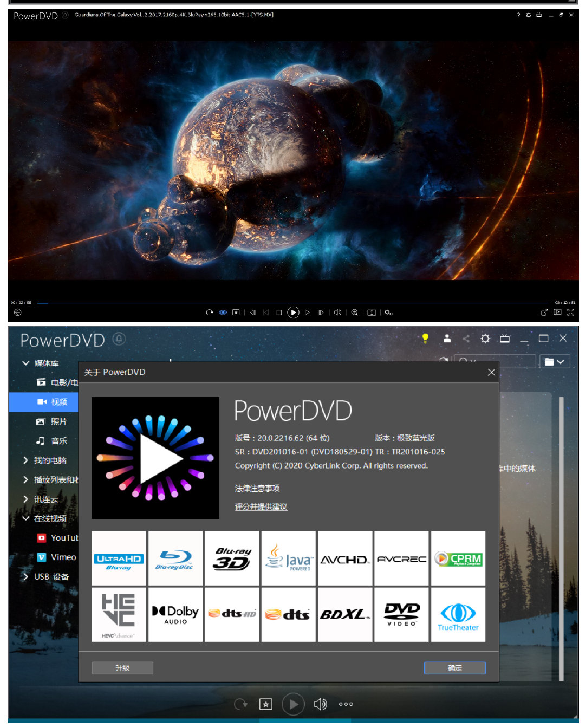Open Play To device icon in upper player
The image size is (585, 728).
(x=557, y=313)
